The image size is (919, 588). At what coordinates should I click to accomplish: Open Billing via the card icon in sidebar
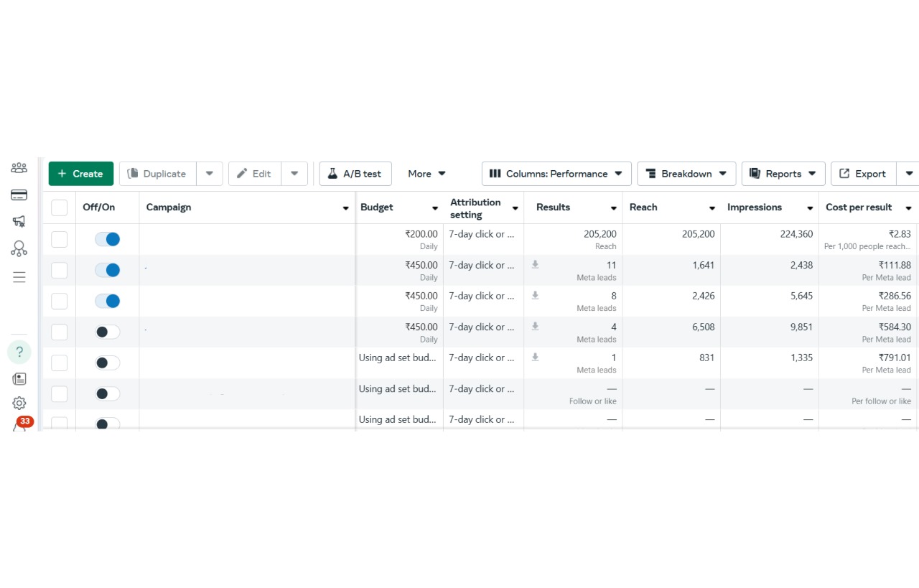pyautogui.click(x=19, y=195)
